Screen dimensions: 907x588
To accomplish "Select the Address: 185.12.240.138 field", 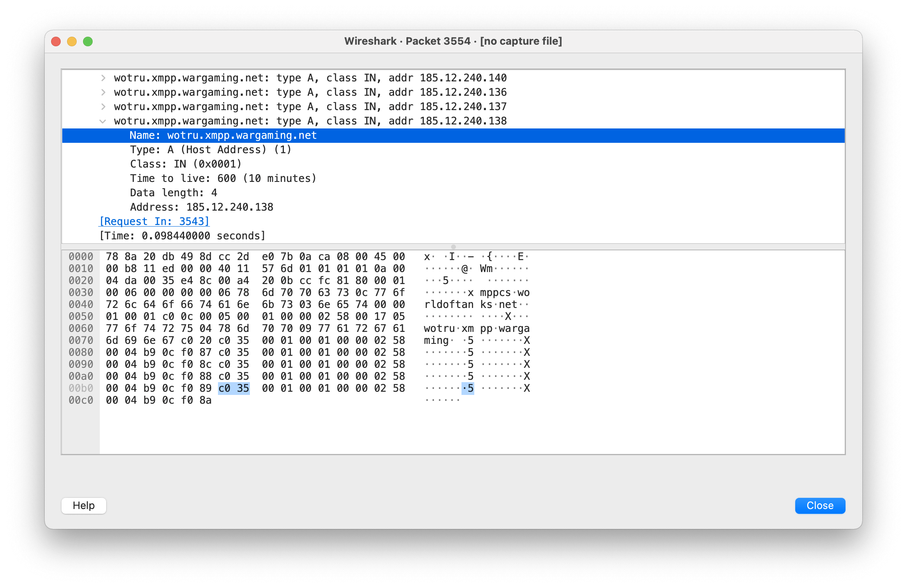I will [202, 207].
